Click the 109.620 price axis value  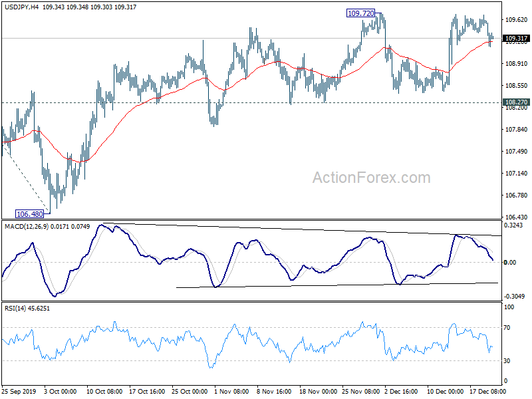[517, 20]
